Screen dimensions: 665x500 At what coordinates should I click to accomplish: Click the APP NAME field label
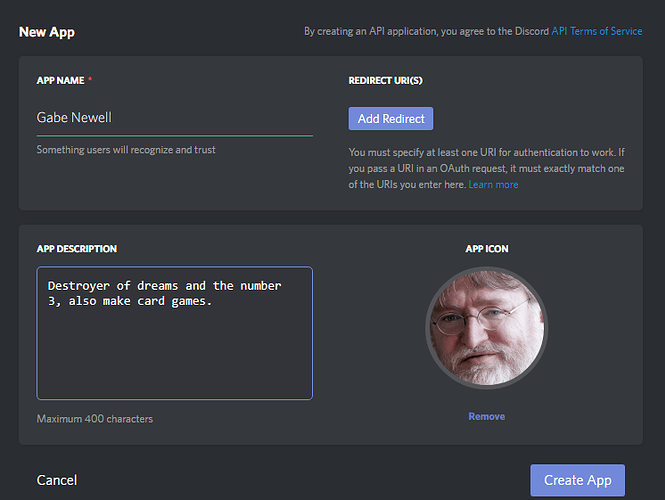pos(60,81)
